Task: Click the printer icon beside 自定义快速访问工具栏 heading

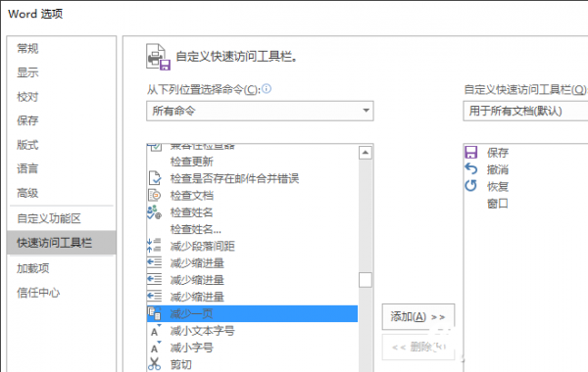Action: click(x=158, y=57)
